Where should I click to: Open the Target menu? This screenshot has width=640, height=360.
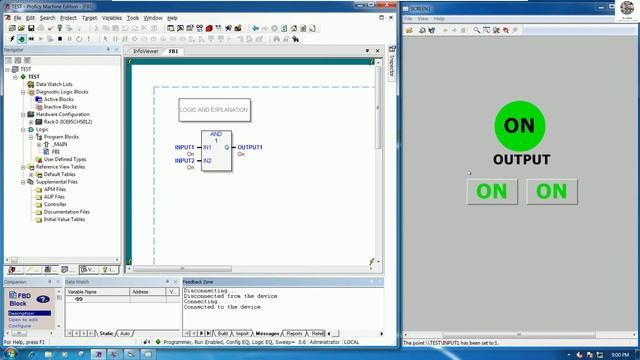click(89, 18)
